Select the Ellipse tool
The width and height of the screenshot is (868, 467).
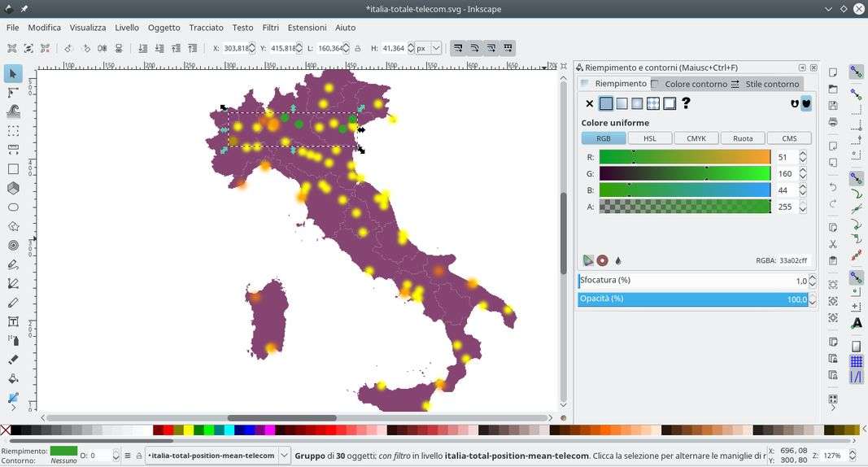click(x=13, y=207)
